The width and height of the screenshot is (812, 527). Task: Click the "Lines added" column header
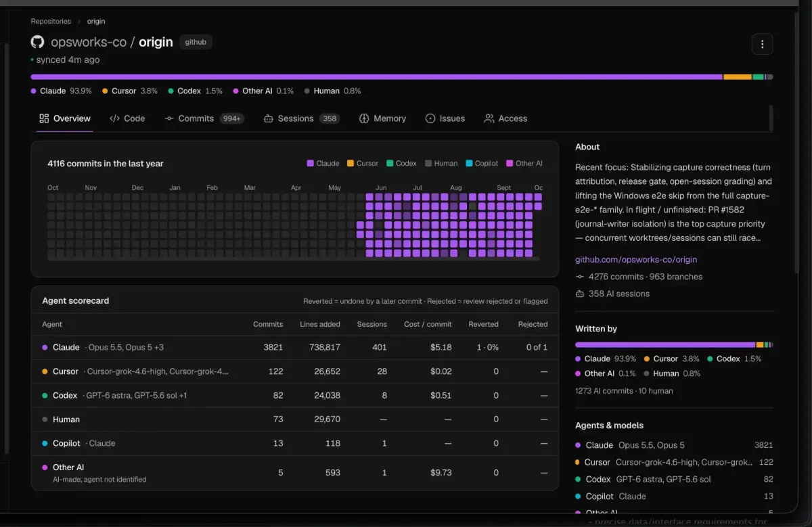[x=320, y=324]
